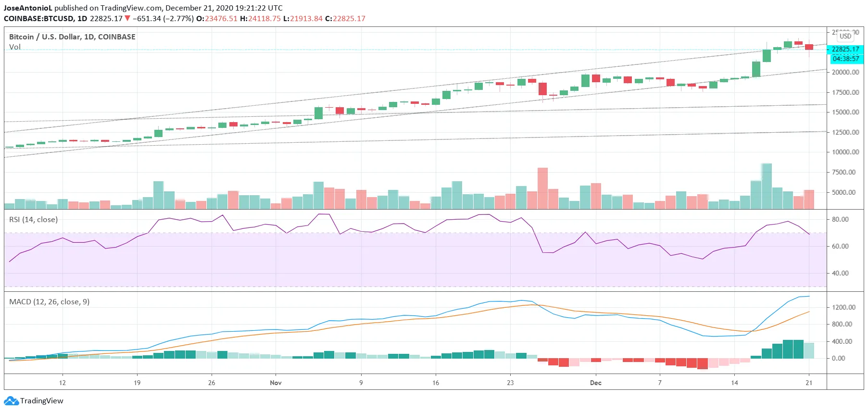The width and height of the screenshot is (868, 412).
Task: Click the tallest green volume bar in mid-December
Action: pyautogui.click(x=767, y=186)
